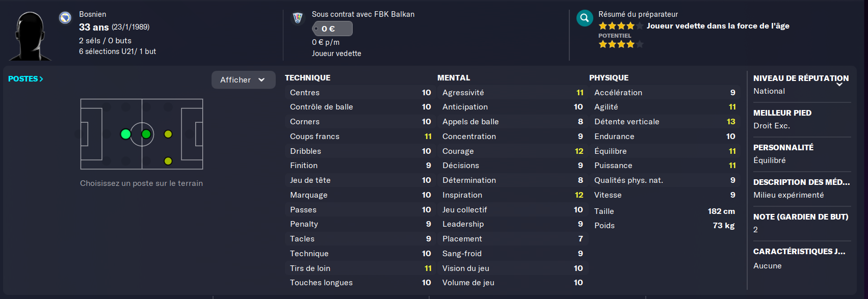Select the Agressivité attribute row

click(x=512, y=93)
